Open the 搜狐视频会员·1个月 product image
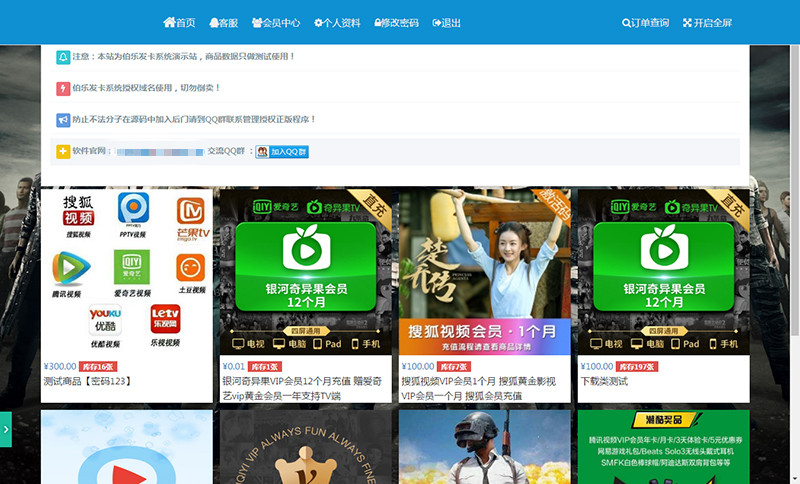 (485, 272)
